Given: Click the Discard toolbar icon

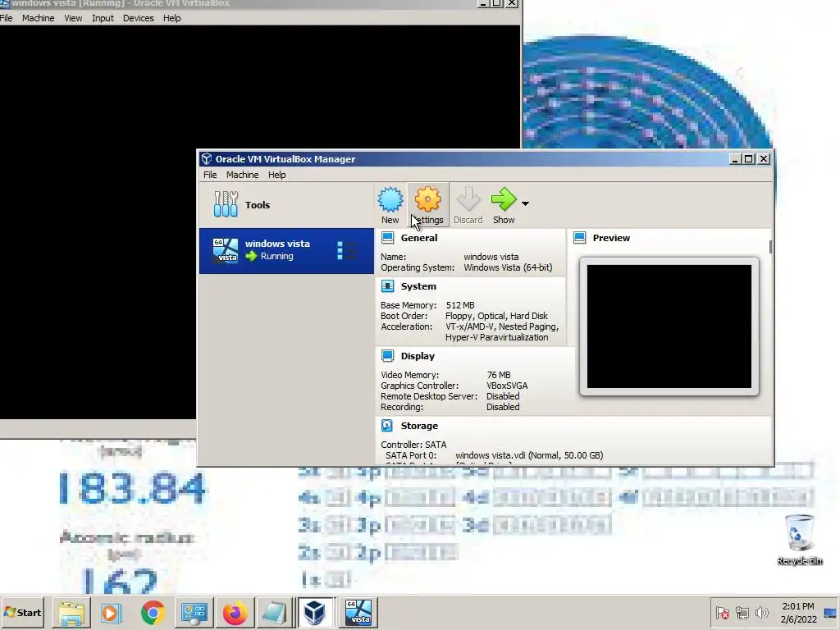Looking at the screenshot, I should pos(468,199).
